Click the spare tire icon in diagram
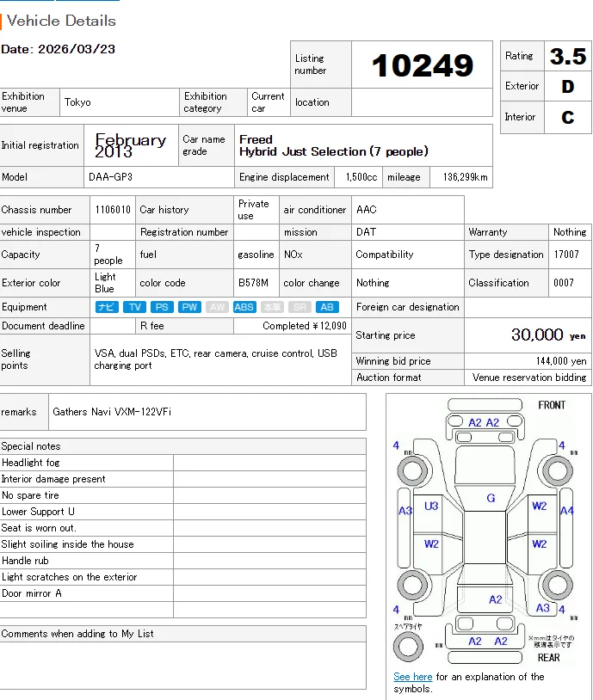Viewport: 593px width, 700px height. point(408,647)
